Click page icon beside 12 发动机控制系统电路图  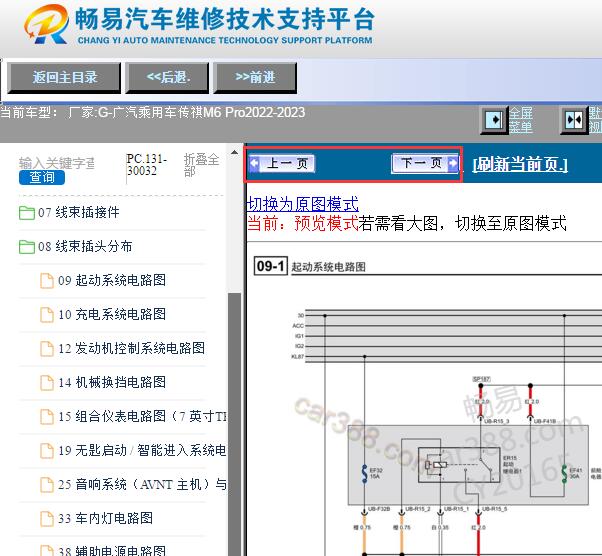click(47, 349)
